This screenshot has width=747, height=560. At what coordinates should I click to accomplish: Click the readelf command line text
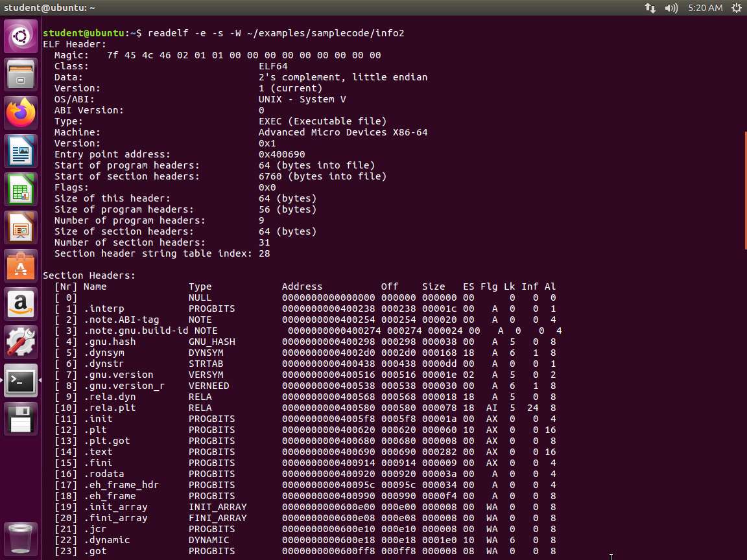(x=276, y=33)
